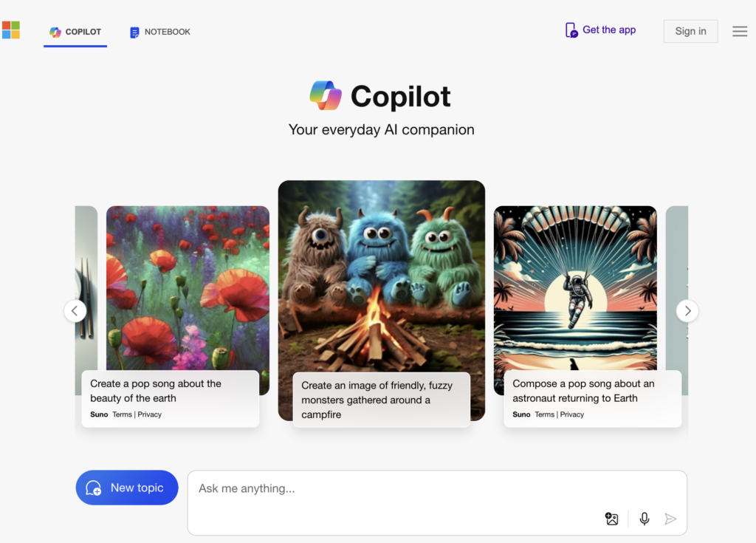This screenshot has height=543, width=756.
Task: Open the hamburger menu icon
Action: pos(740,31)
